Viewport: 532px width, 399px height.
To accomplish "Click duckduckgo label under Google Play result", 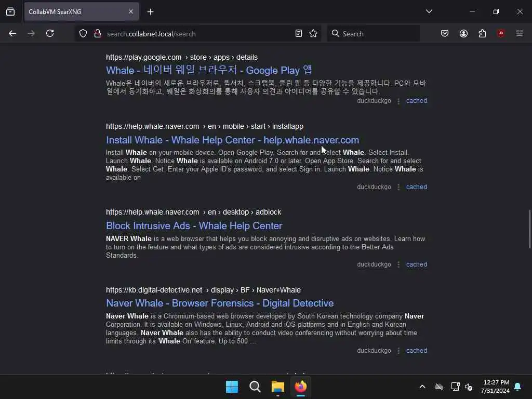I will click(374, 101).
